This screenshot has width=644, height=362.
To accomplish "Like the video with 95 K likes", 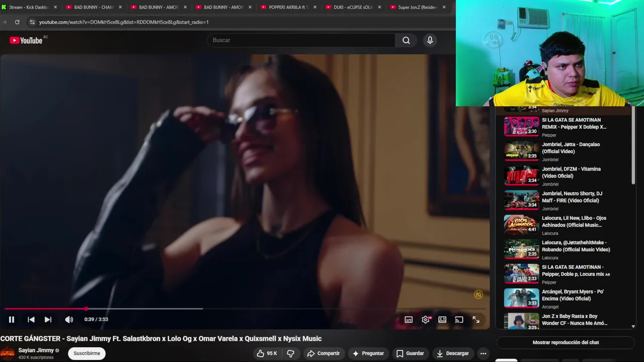I will (267, 353).
